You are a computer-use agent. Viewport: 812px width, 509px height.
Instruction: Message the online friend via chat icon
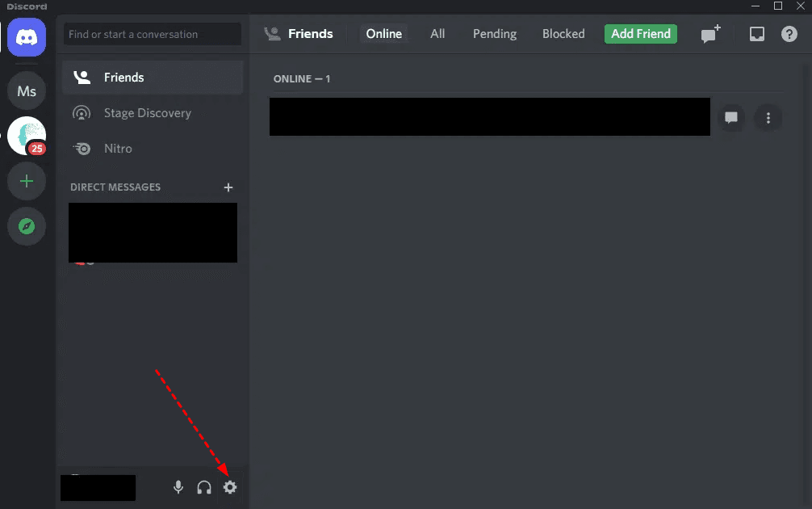[x=731, y=118]
